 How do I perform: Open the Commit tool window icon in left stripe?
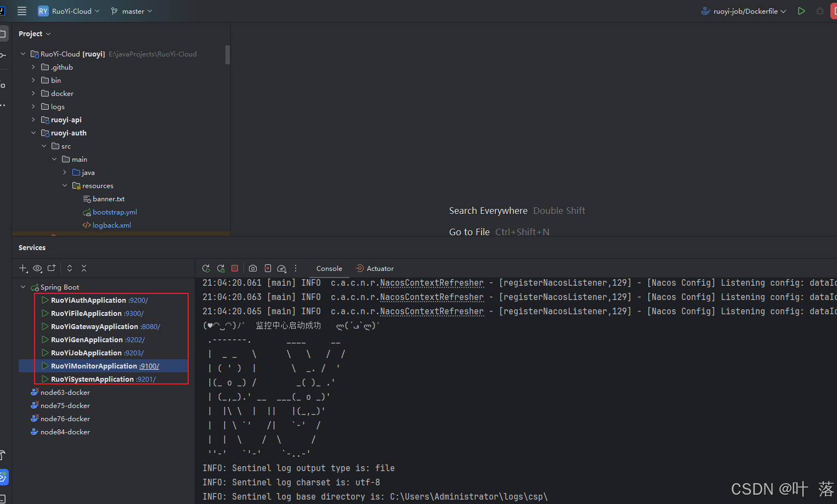3,55
